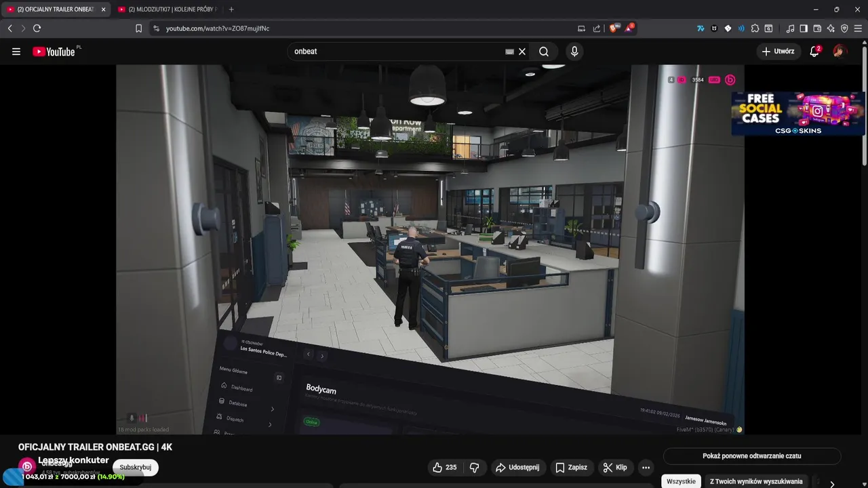Open on-screen keyboard icon in search box
The width and height of the screenshot is (868, 488).
(x=510, y=52)
